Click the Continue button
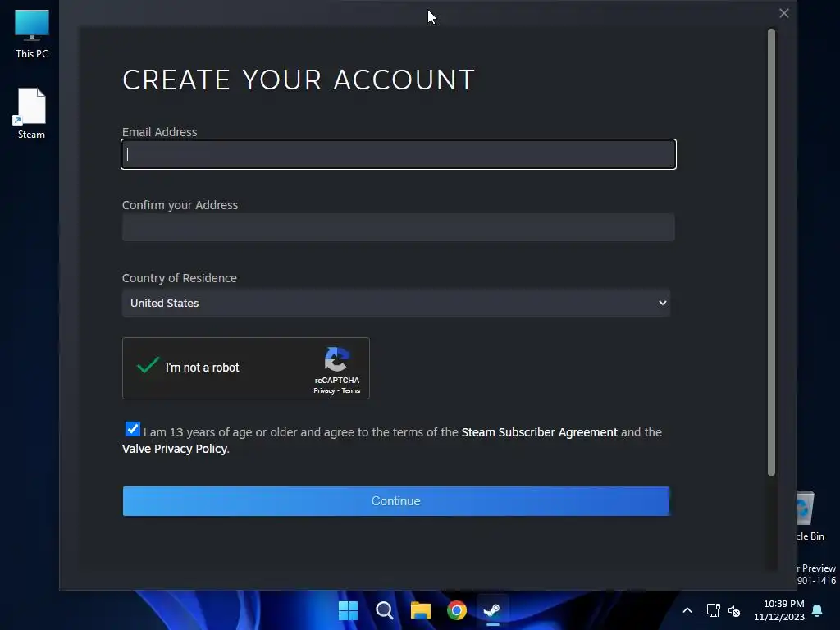 (x=396, y=501)
